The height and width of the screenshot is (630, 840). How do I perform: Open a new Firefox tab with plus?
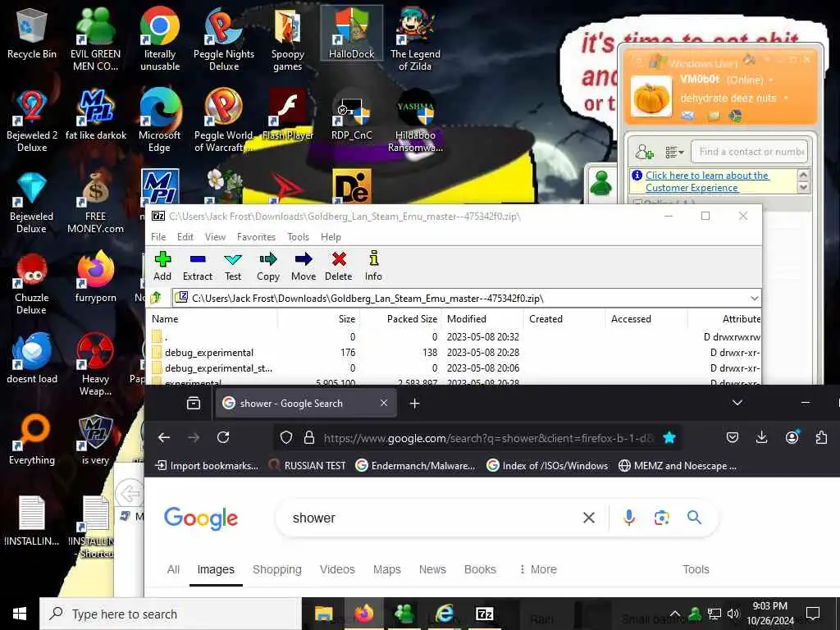(414, 404)
